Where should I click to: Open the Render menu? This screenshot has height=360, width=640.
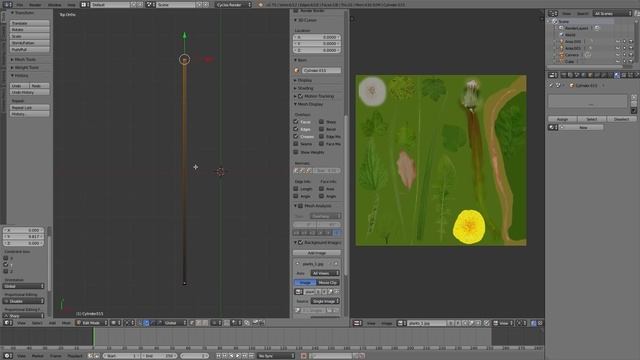click(x=35, y=4)
